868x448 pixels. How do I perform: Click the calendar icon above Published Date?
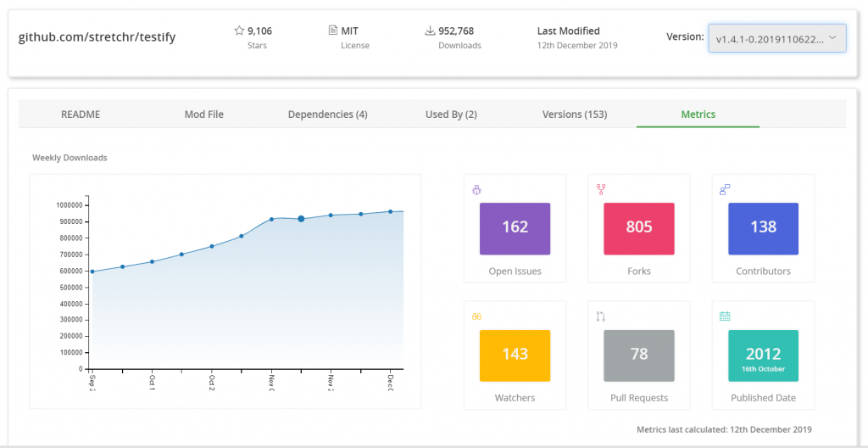[725, 316]
